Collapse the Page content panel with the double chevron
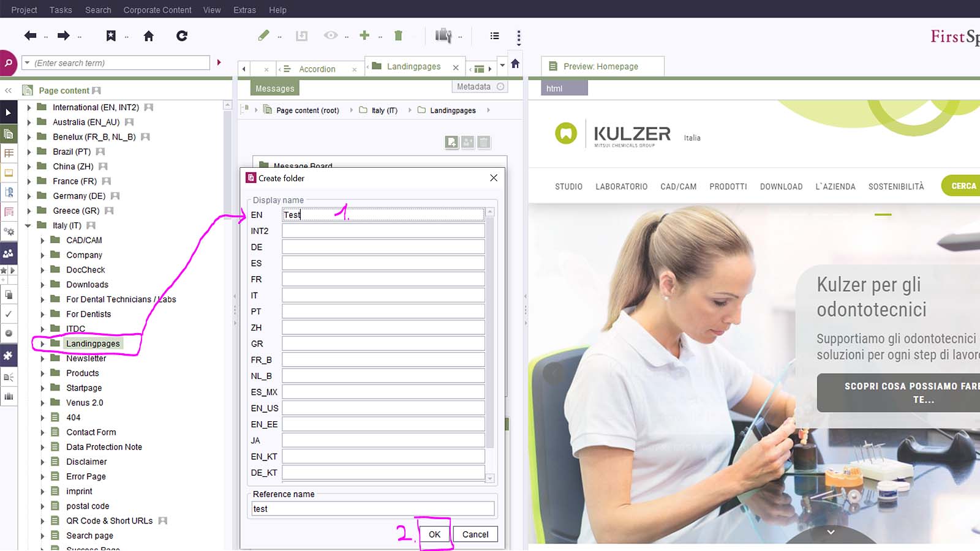 click(x=9, y=90)
